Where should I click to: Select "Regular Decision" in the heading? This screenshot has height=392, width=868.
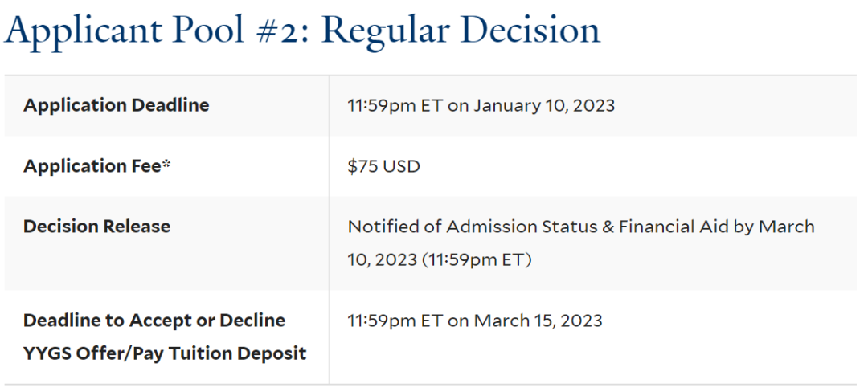pyautogui.click(x=461, y=30)
